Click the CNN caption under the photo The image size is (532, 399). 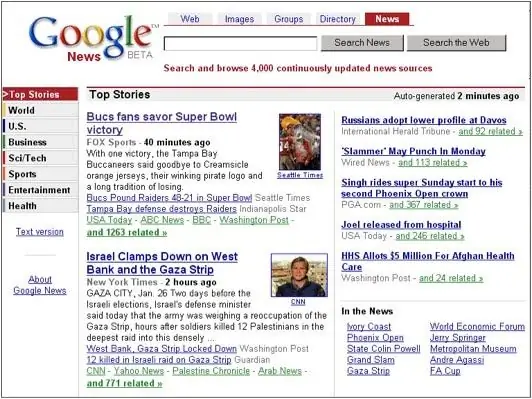pyautogui.click(x=298, y=302)
